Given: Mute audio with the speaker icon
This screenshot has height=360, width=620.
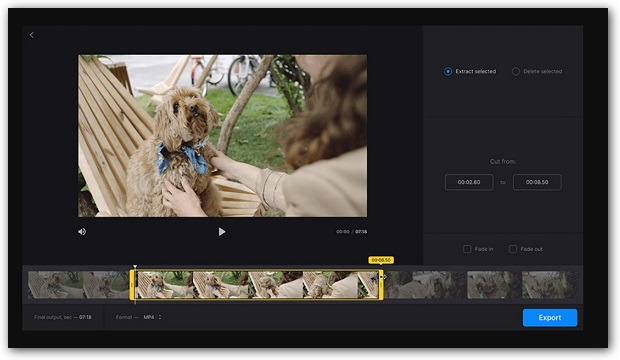Looking at the screenshot, I should [82, 231].
